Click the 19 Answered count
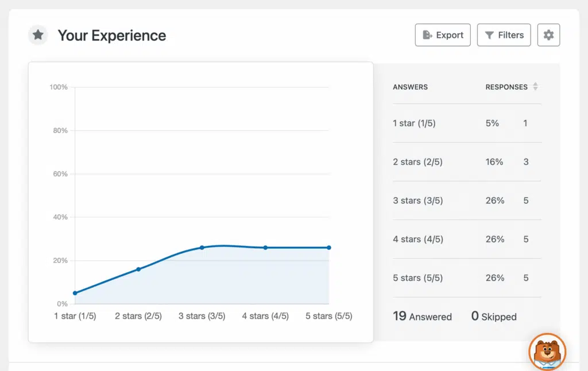Screen dimensions: 588x371 tap(422, 316)
